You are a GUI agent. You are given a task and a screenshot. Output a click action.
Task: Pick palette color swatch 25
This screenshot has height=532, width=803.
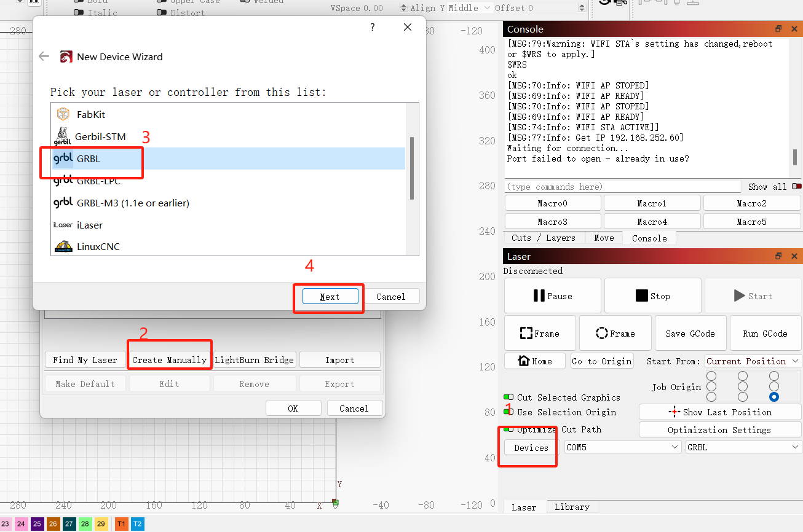pyautogui.click(x=37, y=524)
